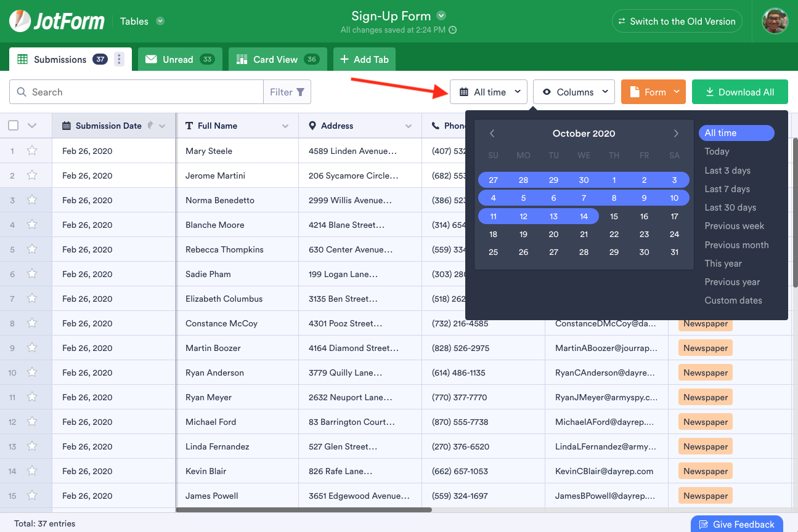Image resolution: width=798 pixels, height=532 pixels.
Task: Star the Mary Steele submission row
Action: (x=32, y=151)
